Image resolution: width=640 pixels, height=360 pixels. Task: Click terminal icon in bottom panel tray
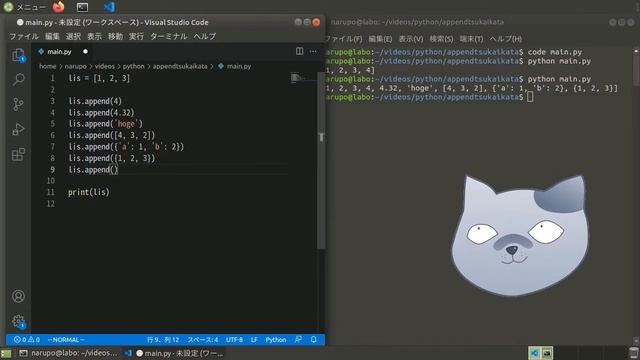point(547,353)
